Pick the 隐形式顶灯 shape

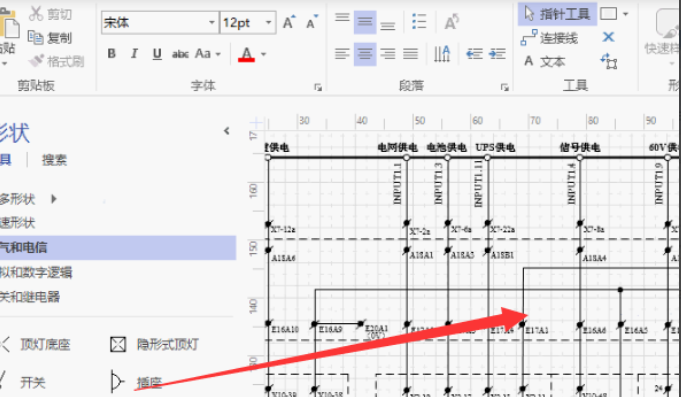pos(155,344)
